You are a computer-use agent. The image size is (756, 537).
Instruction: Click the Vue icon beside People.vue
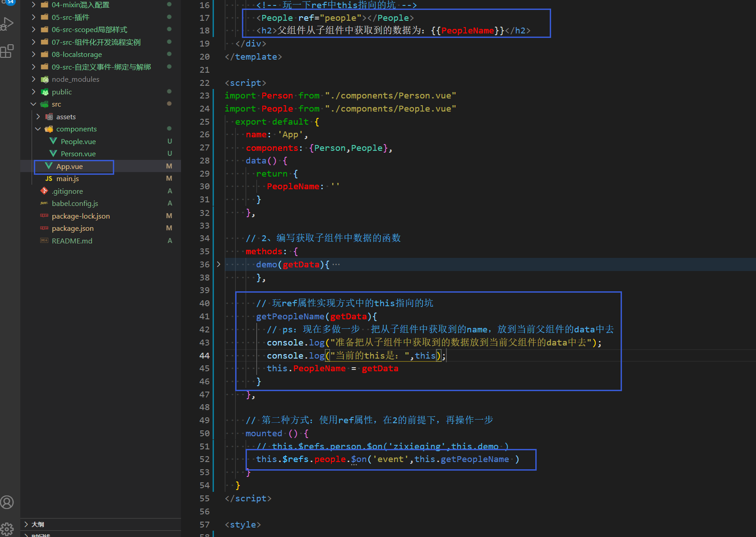(x=53, y=141)
